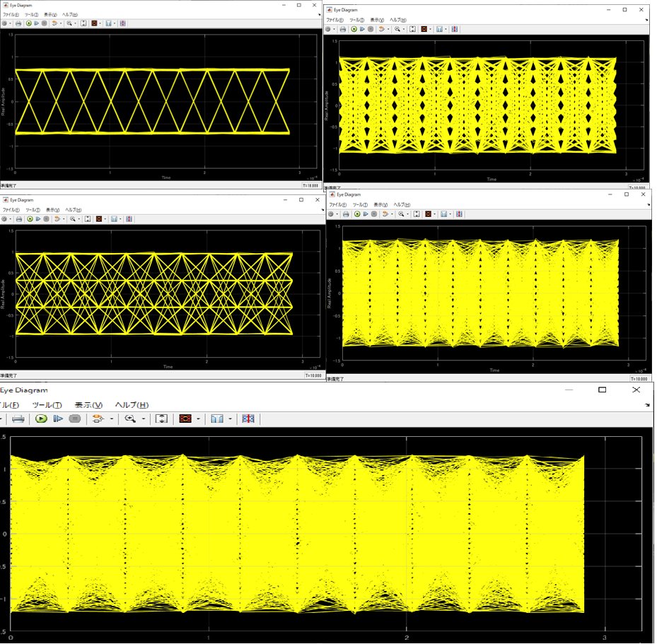
Task: Select zoom tool in top-right Eye Diagram window
Action: click(397, 29)
